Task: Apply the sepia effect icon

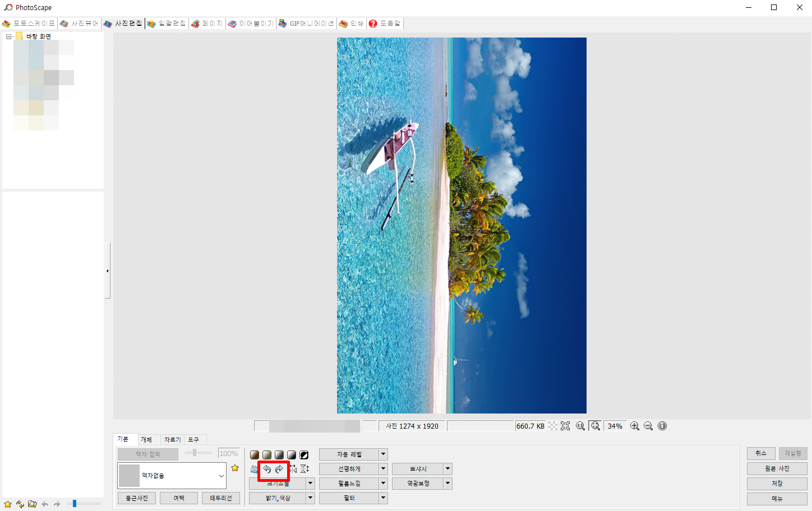Action: click(255, 455)
